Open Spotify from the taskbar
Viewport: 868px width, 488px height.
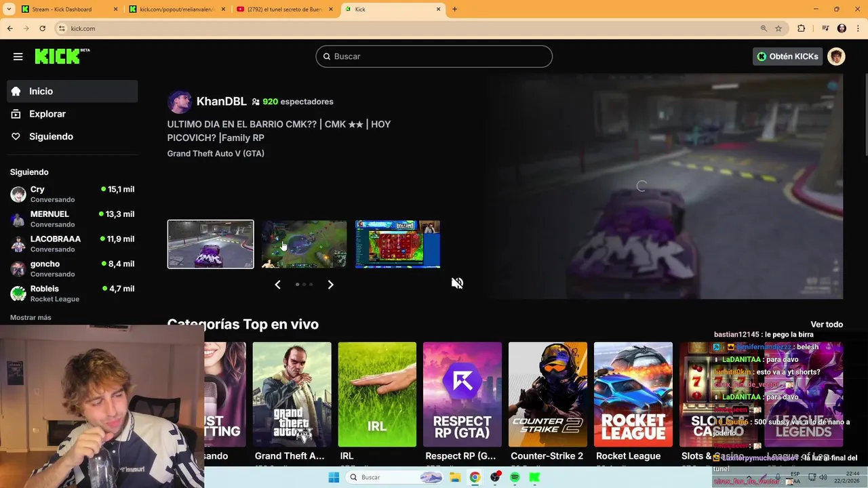click(515, 477)
